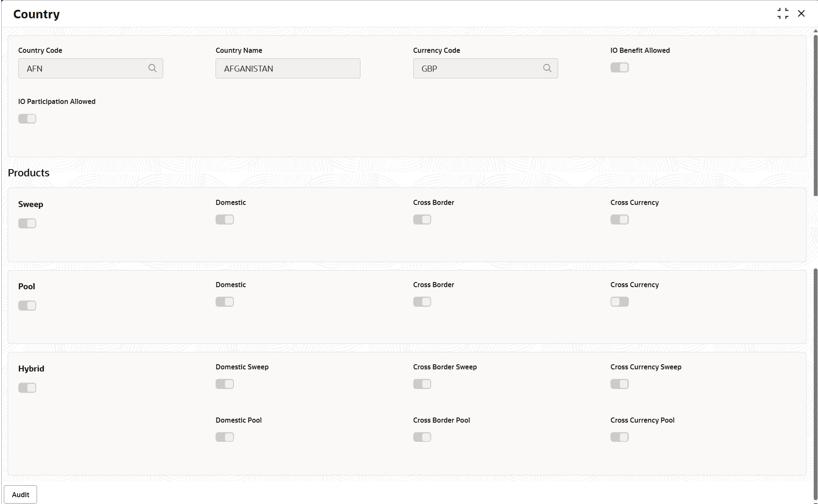Screen dimensions: 818x504
Task: Click the Country Code search icon
Action: point(152,68)
